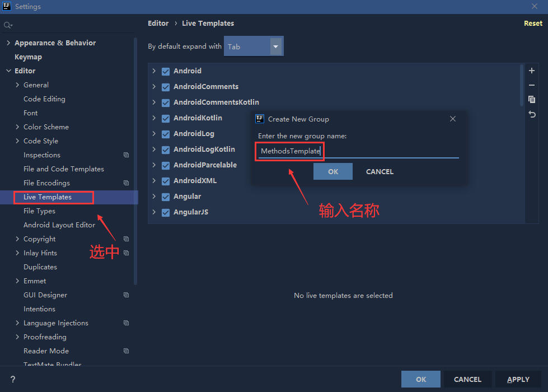
Task: Disable the AndroidParcelable template group
Action: [x=166, y=165]
